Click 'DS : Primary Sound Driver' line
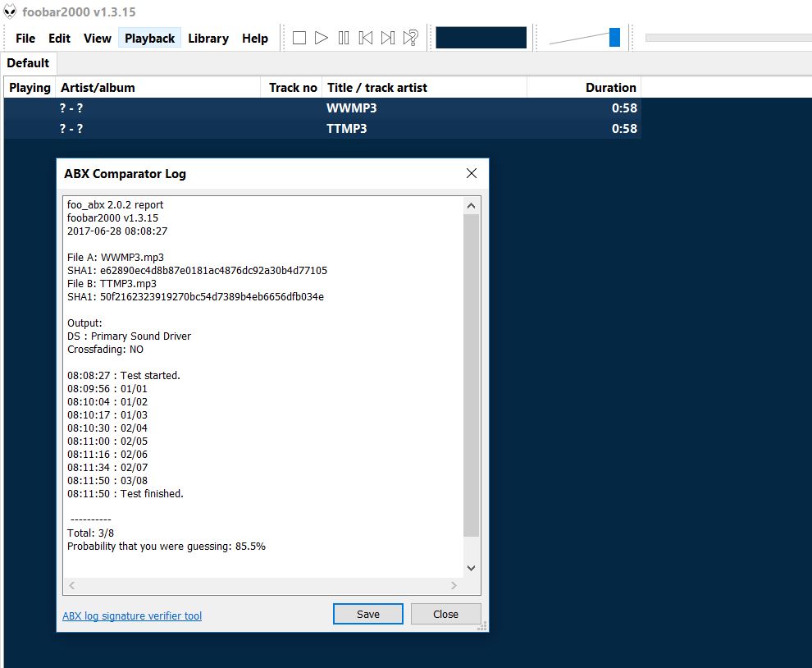 pos(129,336)
